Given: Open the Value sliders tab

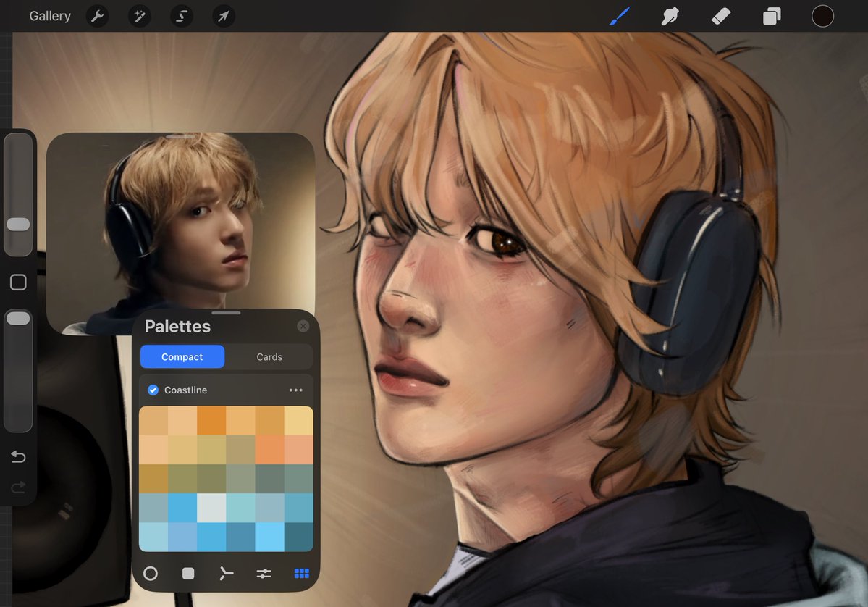Looking at the screenshot, I should (264, 573).
